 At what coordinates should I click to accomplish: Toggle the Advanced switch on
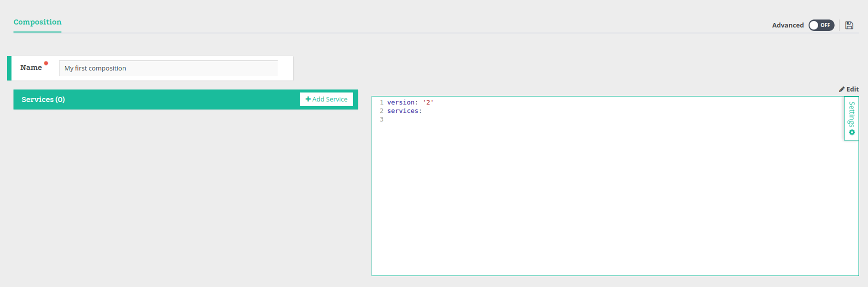click(x=821, y=25)
